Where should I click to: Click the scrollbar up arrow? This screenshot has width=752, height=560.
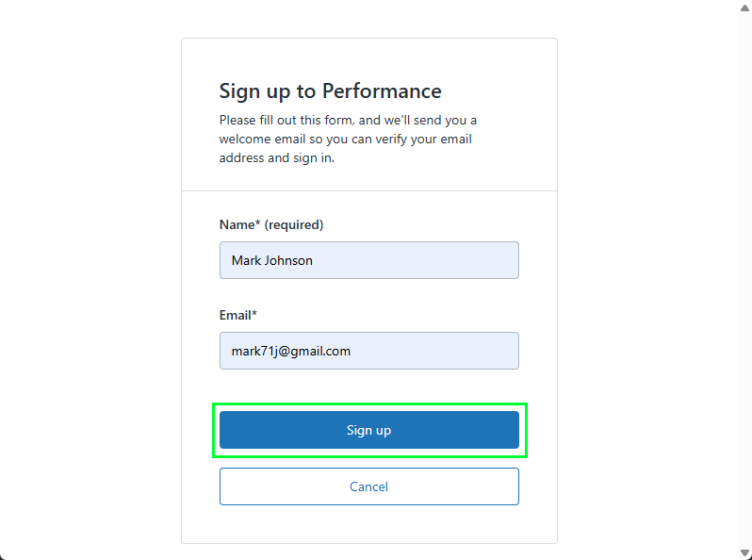[x=744, y=8]
